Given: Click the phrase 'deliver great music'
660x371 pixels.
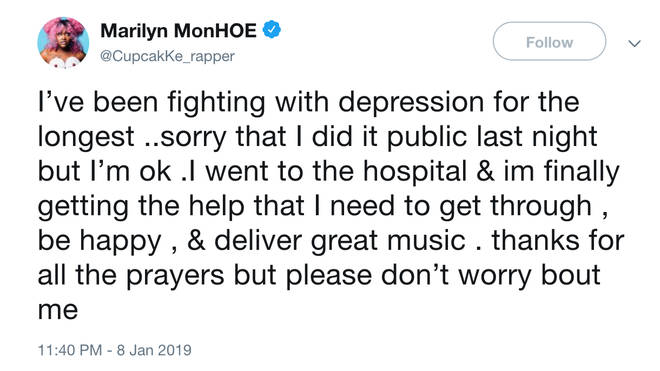Looking at the screenshot, I should click(340, 241).
